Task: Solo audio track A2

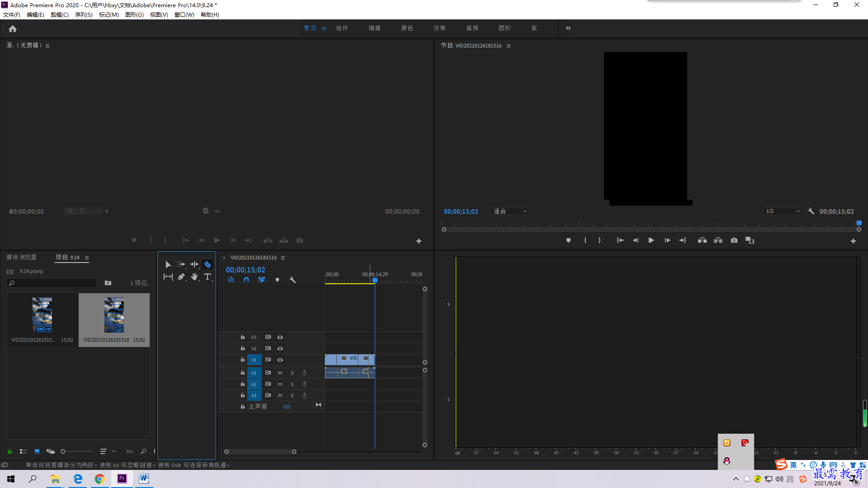Action: pyautogui.click(x=292, y=384)
